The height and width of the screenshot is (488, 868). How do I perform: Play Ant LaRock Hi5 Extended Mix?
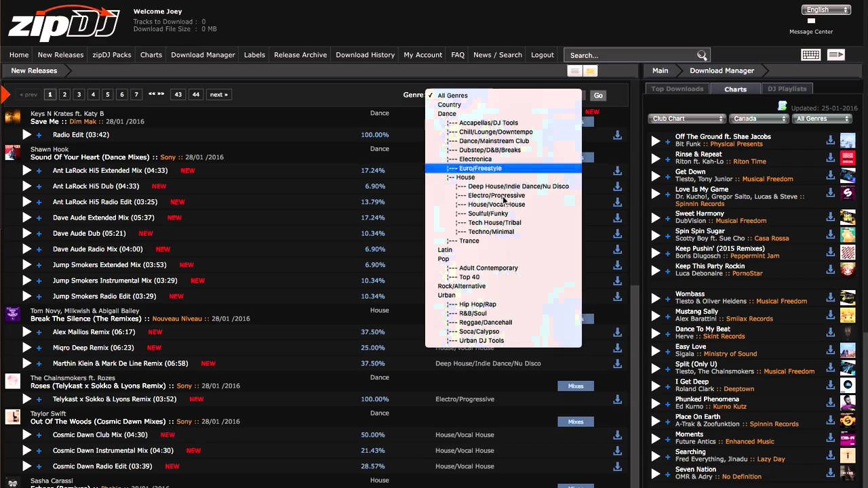coord(26,171)
